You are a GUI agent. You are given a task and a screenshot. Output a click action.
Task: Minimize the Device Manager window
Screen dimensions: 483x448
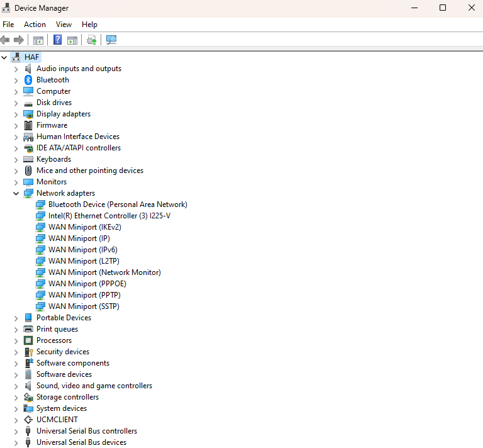pyautogui.click(x=414, y=8)
